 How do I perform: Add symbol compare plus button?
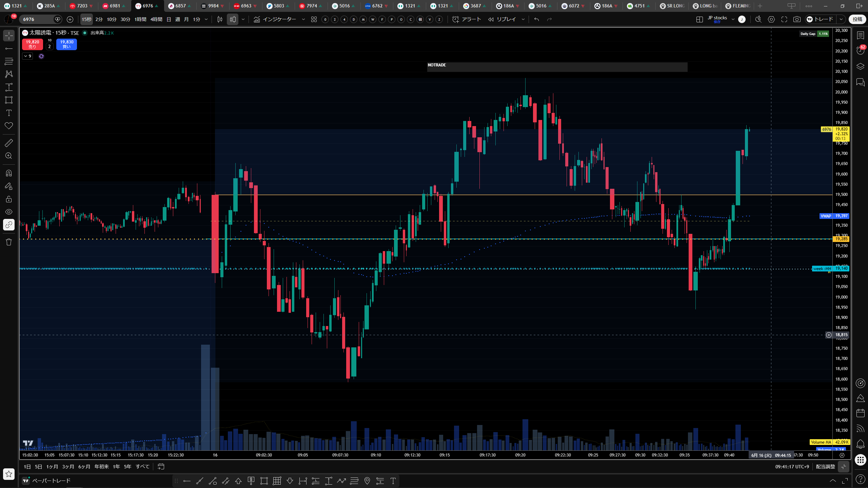pos(70,19)
